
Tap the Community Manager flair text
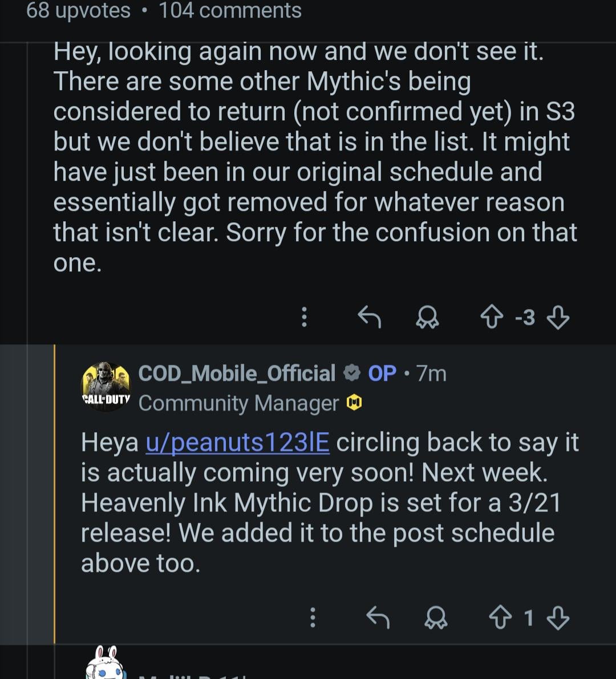pos(238,404)
